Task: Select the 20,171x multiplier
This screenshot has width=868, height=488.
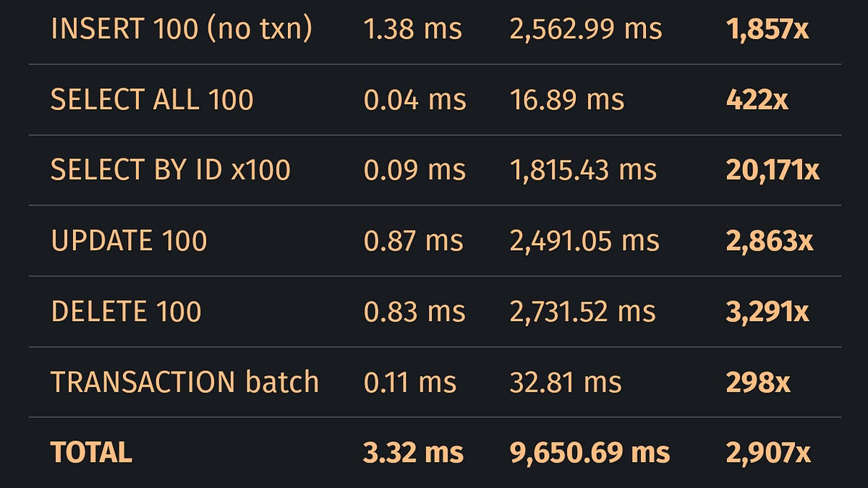Action: tap(773, 170)
